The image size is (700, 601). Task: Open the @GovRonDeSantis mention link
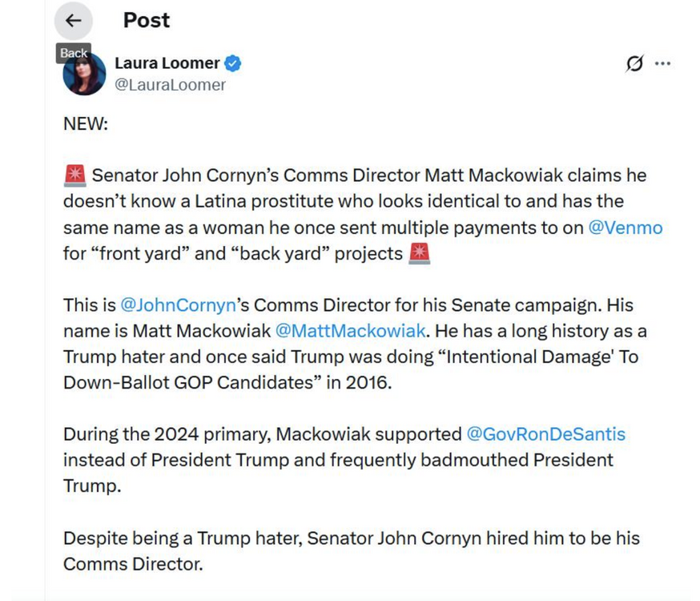[x=545, y=434]
